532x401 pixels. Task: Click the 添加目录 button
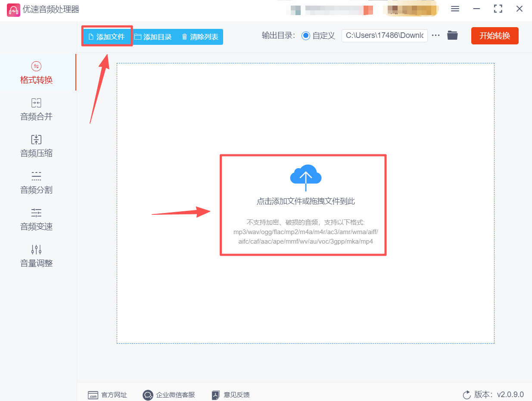(x=153, y=37)
